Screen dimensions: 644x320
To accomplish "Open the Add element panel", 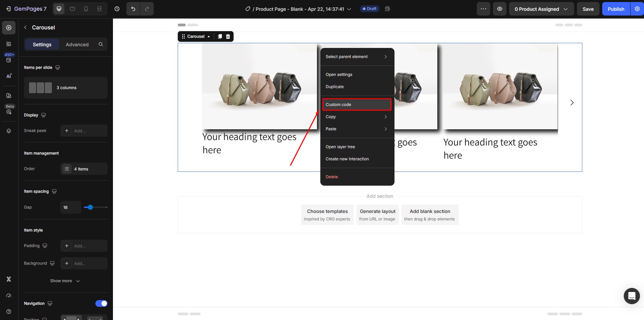I will coord(8,28).
